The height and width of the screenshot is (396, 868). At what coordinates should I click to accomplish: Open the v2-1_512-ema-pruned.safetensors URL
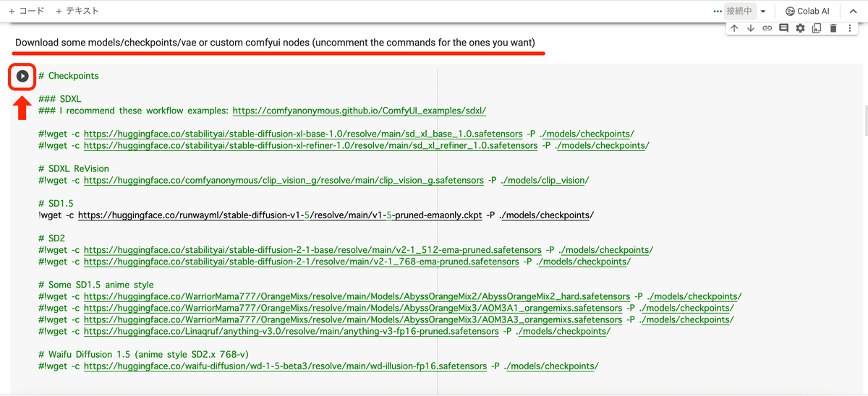(x=312, y=250)
